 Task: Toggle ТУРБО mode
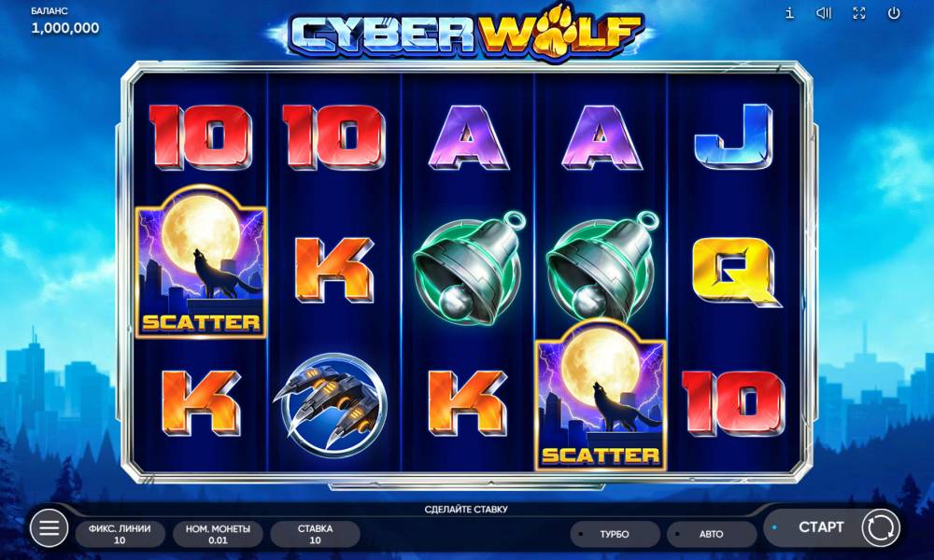(615, 534)
